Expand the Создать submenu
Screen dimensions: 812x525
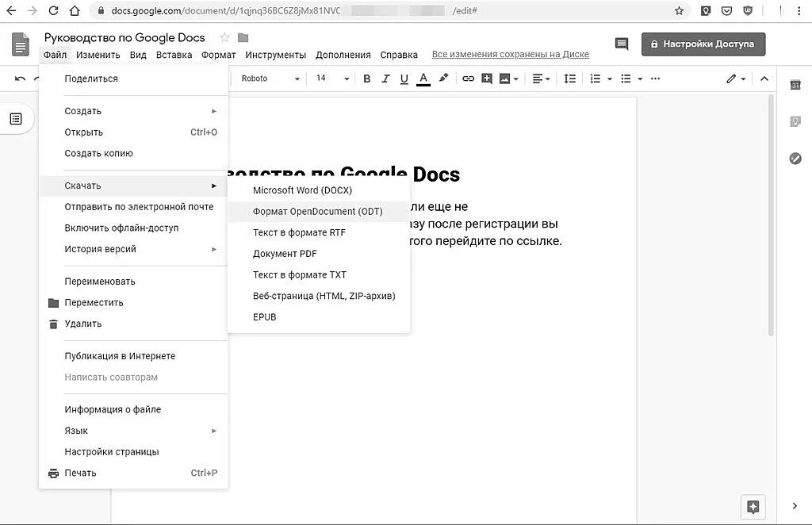pos(133,111)
